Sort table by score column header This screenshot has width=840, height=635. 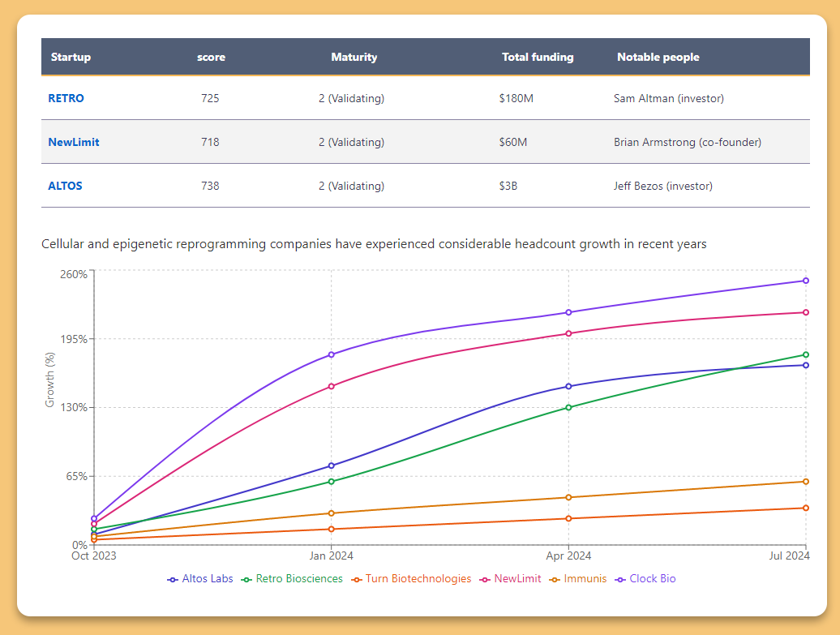point(211,57)
